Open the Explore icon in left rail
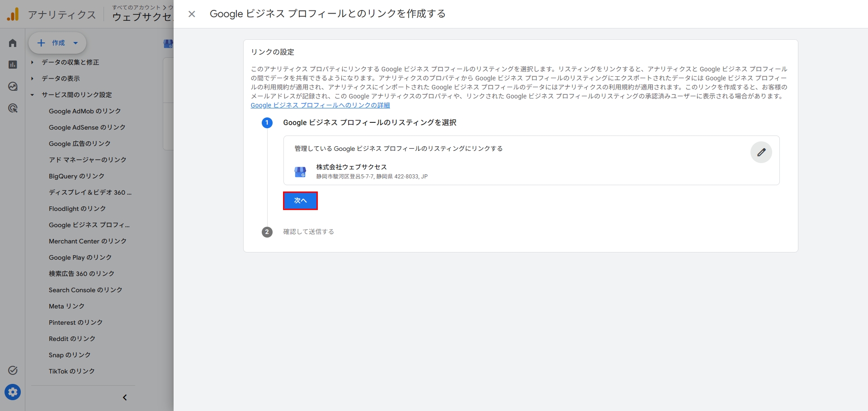This screenshot has height=411, width=868. tap(13, 86)
